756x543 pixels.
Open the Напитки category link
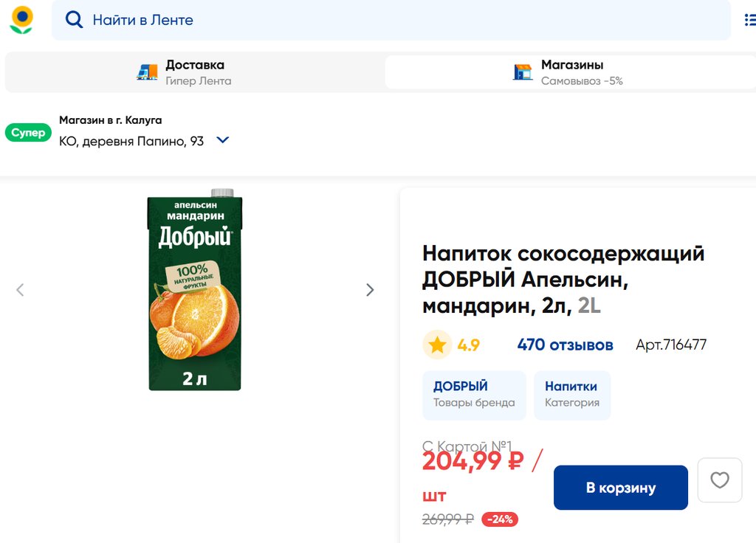[571, 395]
